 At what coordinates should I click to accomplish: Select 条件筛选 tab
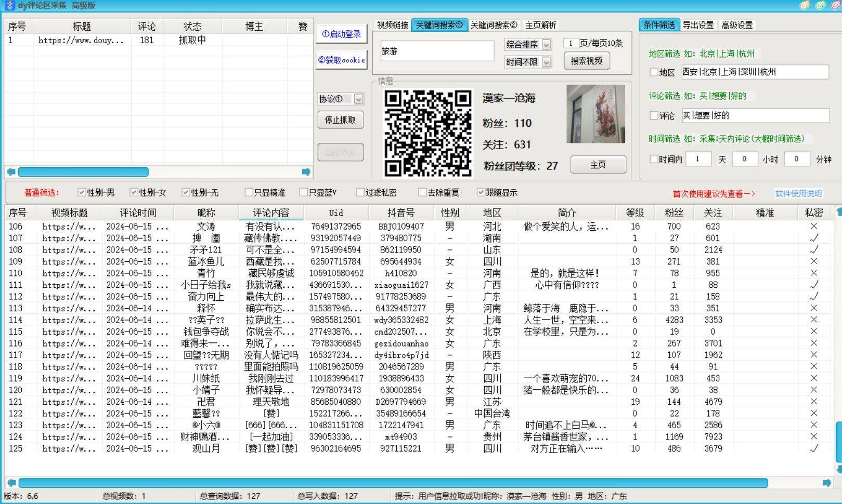(659, 25)
